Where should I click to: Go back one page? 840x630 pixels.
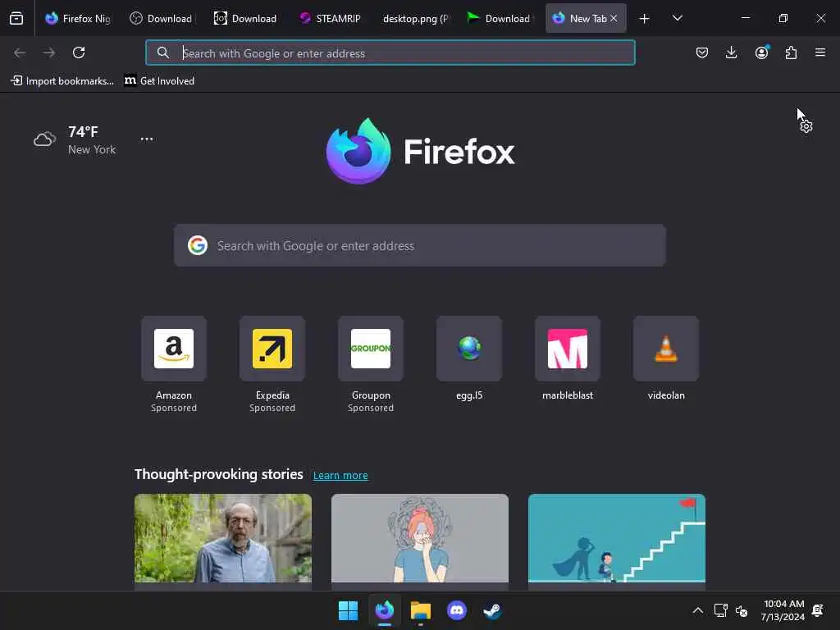coord(20,52)
